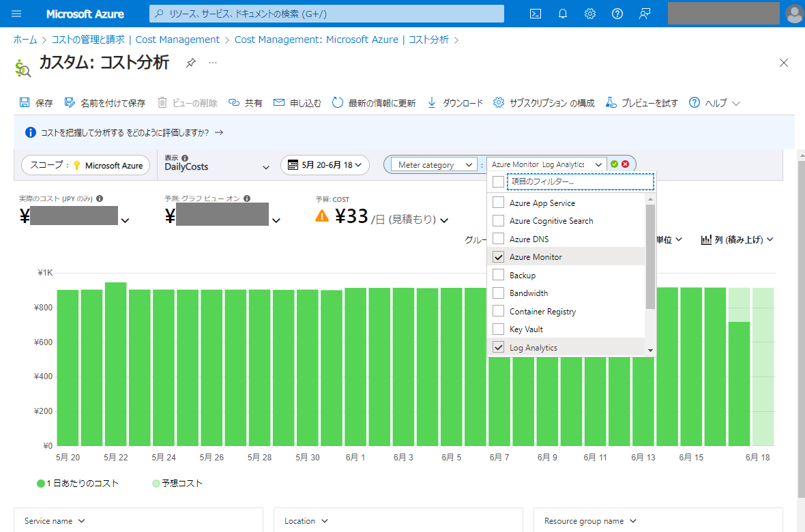Click the 5月 22 peak cost bar

click(115, 364)
